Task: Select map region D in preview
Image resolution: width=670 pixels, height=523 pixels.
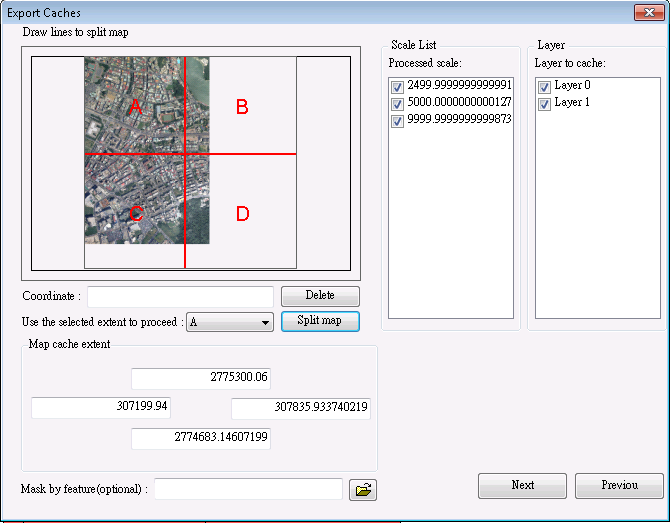Action: coord(241,212)
